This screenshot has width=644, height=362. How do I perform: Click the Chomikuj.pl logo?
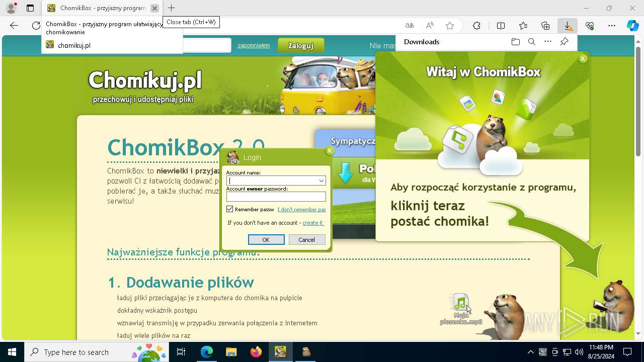coord(145,80)
